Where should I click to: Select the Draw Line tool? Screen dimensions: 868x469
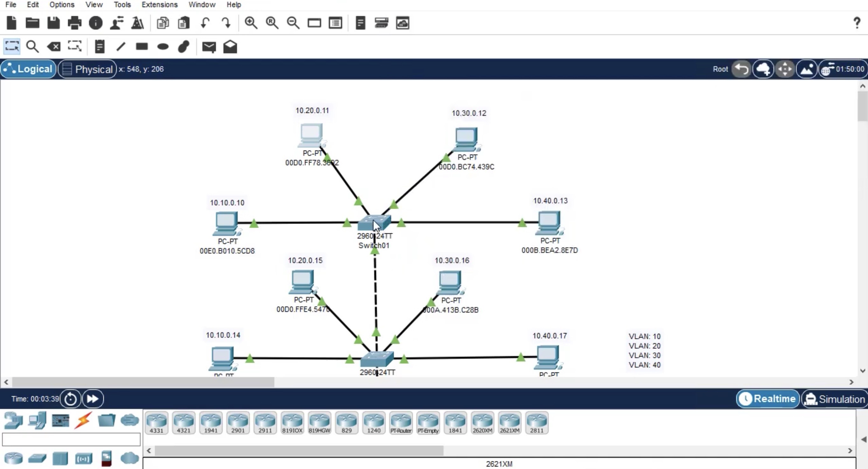coord(121,46)
